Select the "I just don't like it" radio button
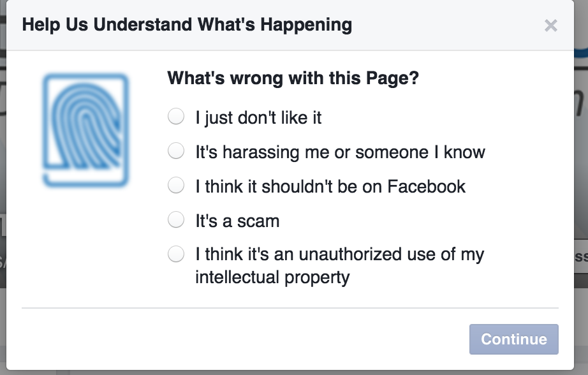The width and height of the screenshot is (588, 375). click(x=176, y=116)
